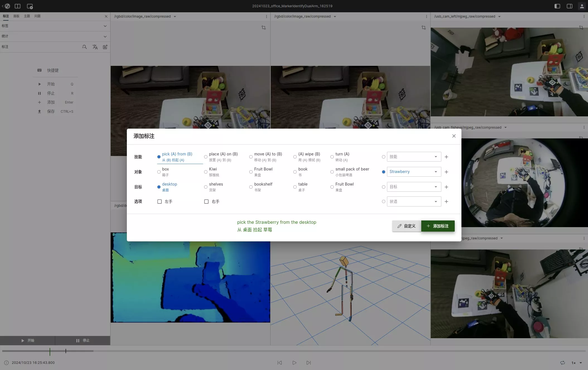Image resolution: width=588 pixels, height=370 pixels.
Task: Expand the 标签 section
Action: click(105, 26)
